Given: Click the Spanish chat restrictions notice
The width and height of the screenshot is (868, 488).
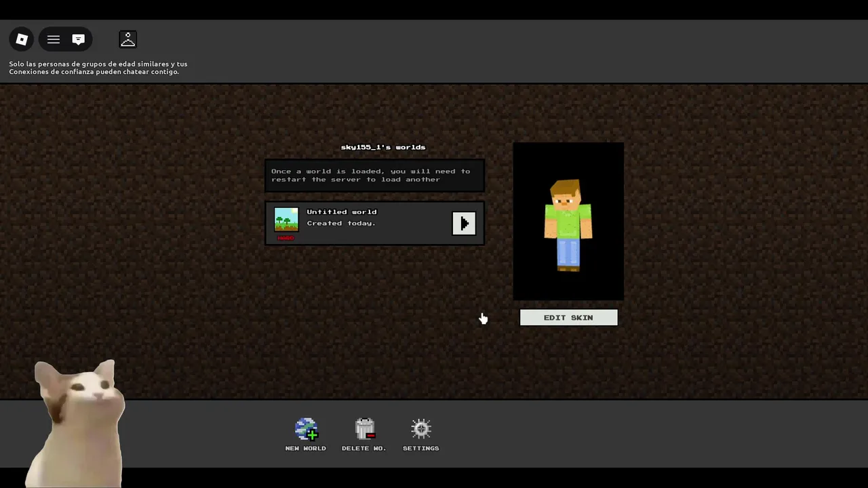Looking at the screenshot, I should point(98,68).
